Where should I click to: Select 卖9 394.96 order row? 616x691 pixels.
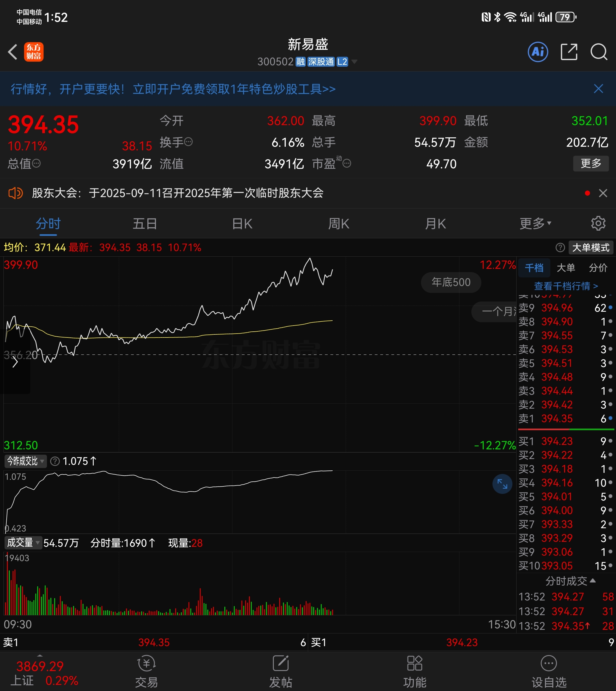566,308
